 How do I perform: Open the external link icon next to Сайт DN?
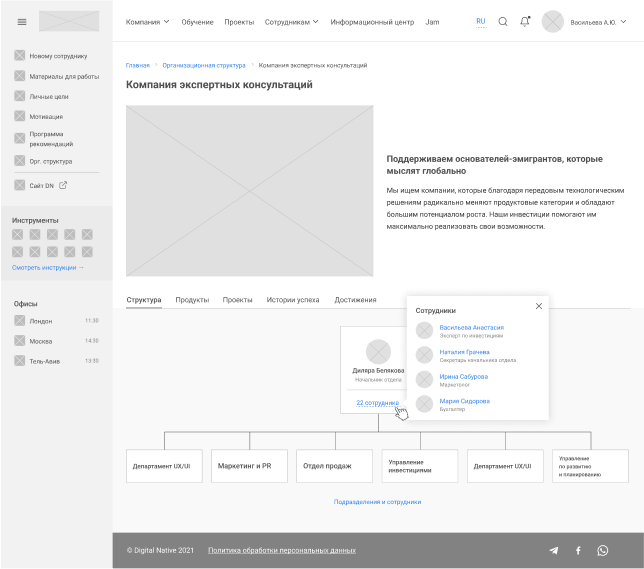click(63, 185)
